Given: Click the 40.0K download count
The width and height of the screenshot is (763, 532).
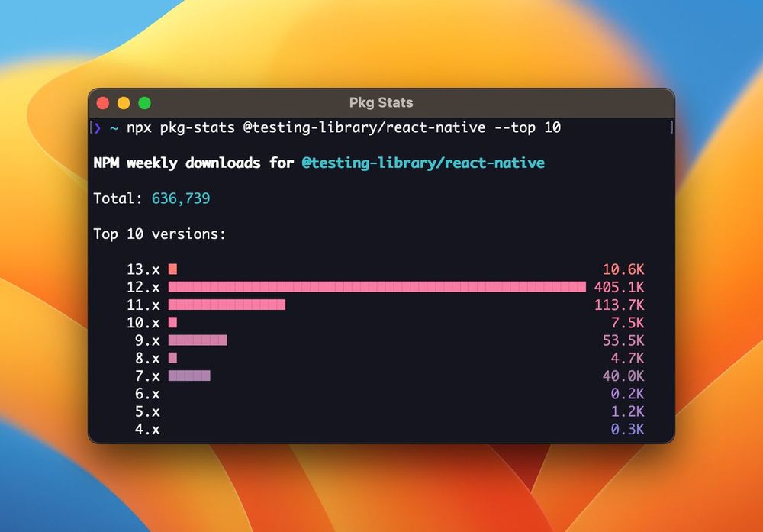Looking at the screenshot, I should 623,376.
